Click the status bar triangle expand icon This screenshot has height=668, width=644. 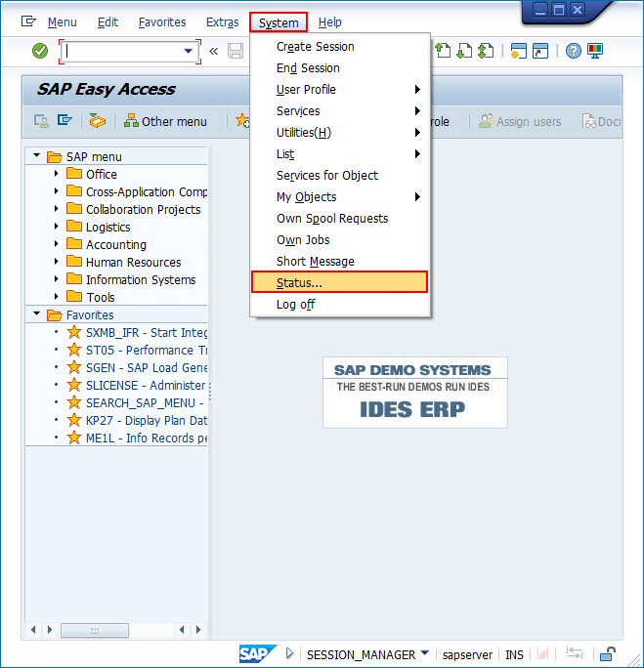(290, 653)
